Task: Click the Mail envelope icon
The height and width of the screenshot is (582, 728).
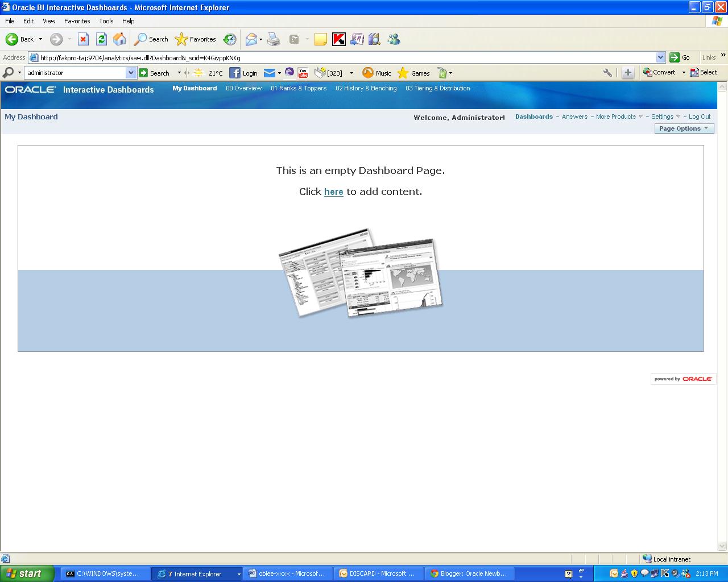Action: (x=251, y=39)
